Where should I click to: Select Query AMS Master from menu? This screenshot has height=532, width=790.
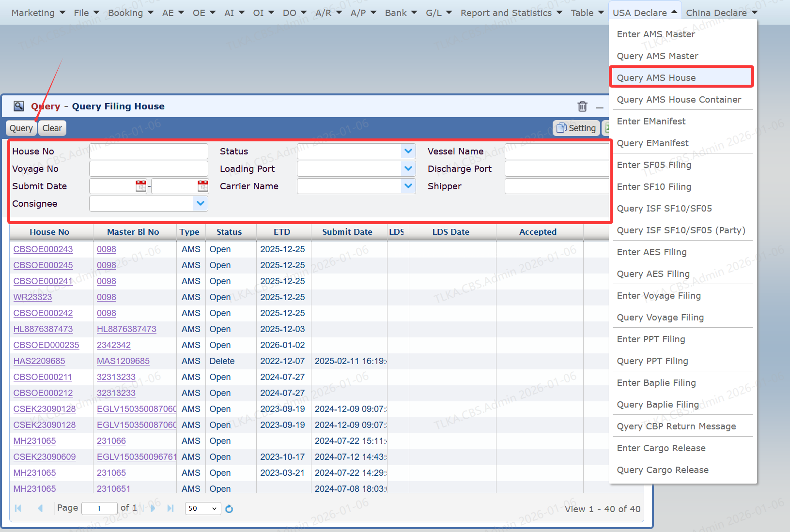pos(657,56)
